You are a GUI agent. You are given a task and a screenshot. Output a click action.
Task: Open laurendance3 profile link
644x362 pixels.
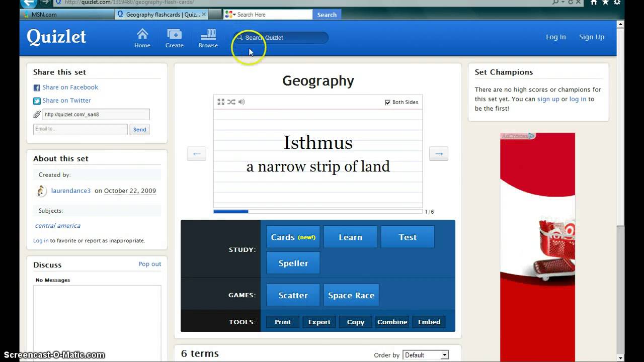point(71,191)
